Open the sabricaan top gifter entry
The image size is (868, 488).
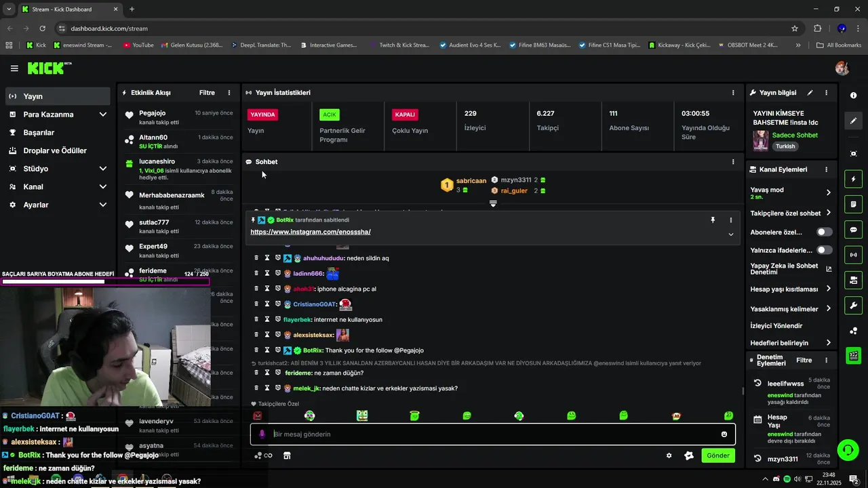click(x=464, y=185)
